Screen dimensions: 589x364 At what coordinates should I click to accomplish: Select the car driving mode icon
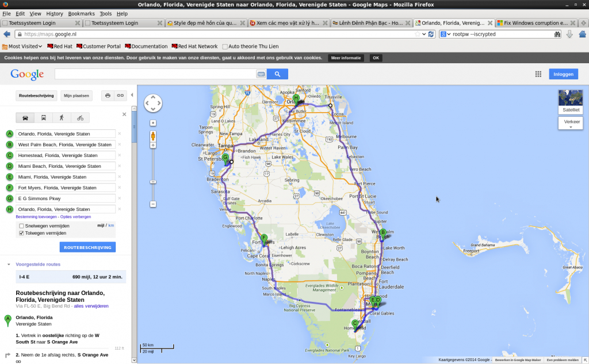pyautogui.click(x=25, y=118)
